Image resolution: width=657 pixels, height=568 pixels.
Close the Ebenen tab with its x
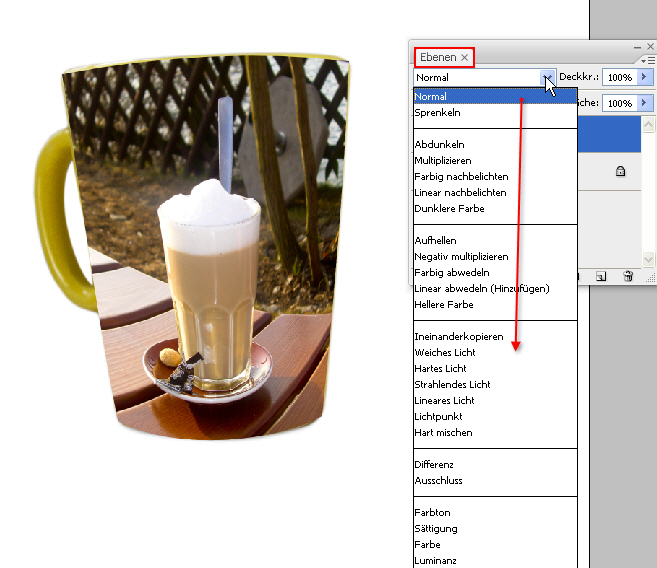464,58
